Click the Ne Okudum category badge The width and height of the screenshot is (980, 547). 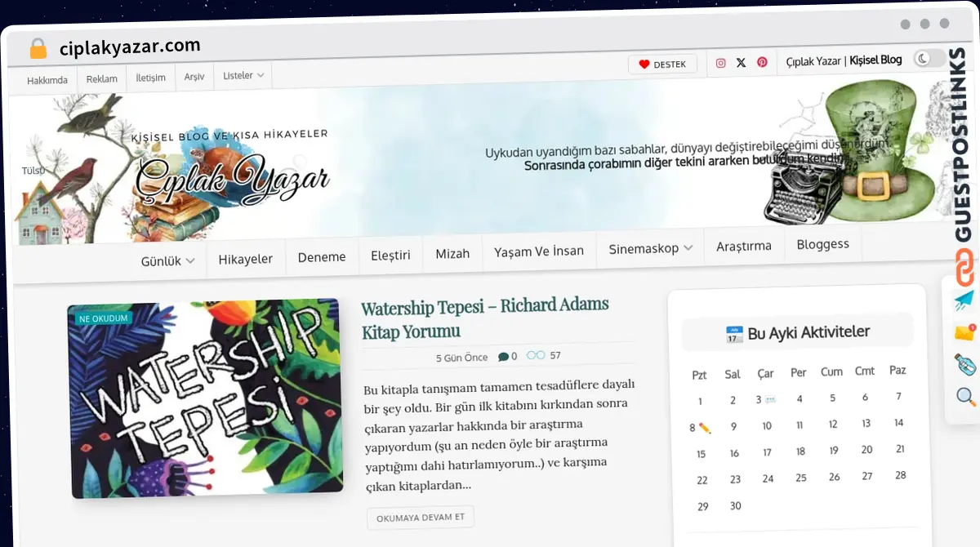[103, 318]
